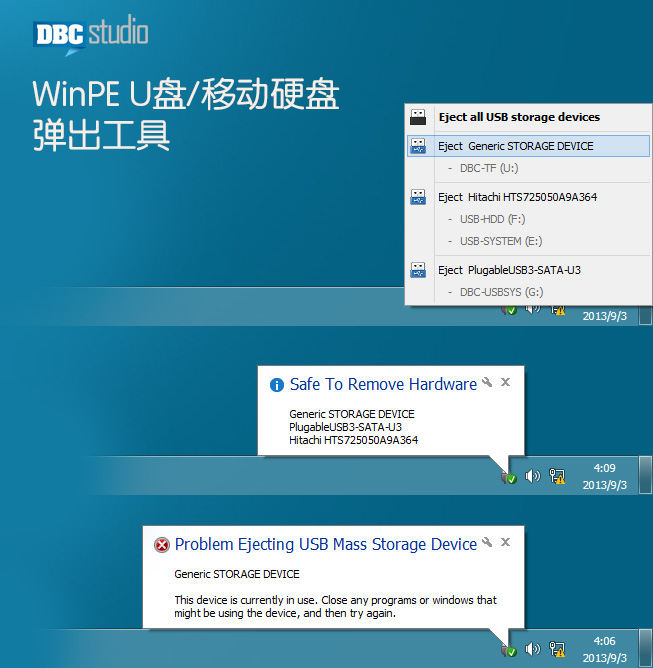Image resolution: width=653 pixels, height=668 pixels.
Task: Click the DBC-USBSYS (G:) volume line
Action: pos(495,292)
